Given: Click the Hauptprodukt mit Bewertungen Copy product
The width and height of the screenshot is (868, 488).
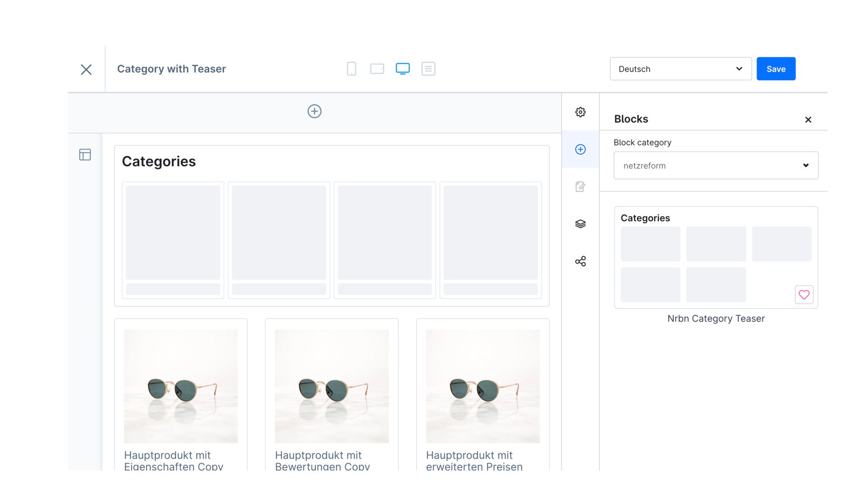Looking at the screenshot, I should 331,395.
